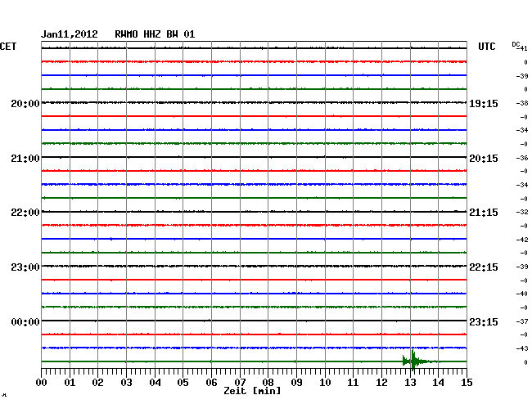Click the 19:15 UTC time label
This screenshot has width=532, height=404.
(x=484, y=103)
